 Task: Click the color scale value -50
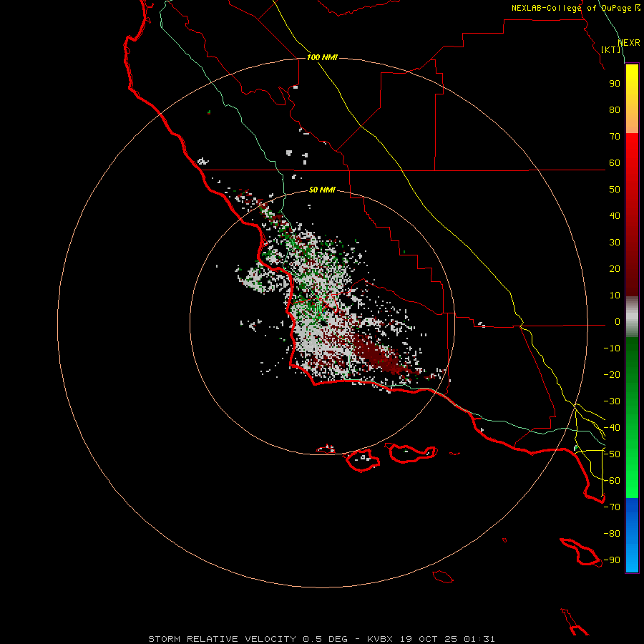[612, 454]
